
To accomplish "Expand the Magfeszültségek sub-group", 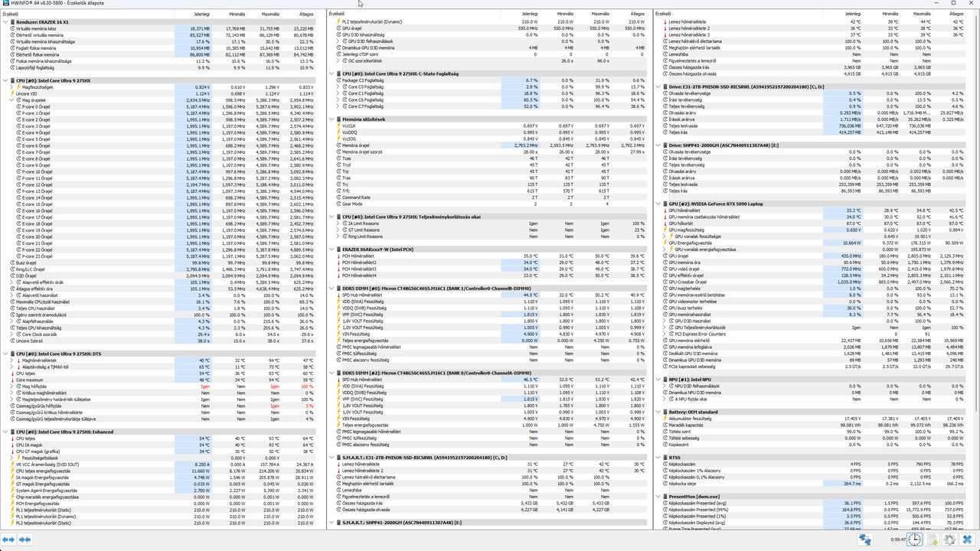I will point(11,87).
